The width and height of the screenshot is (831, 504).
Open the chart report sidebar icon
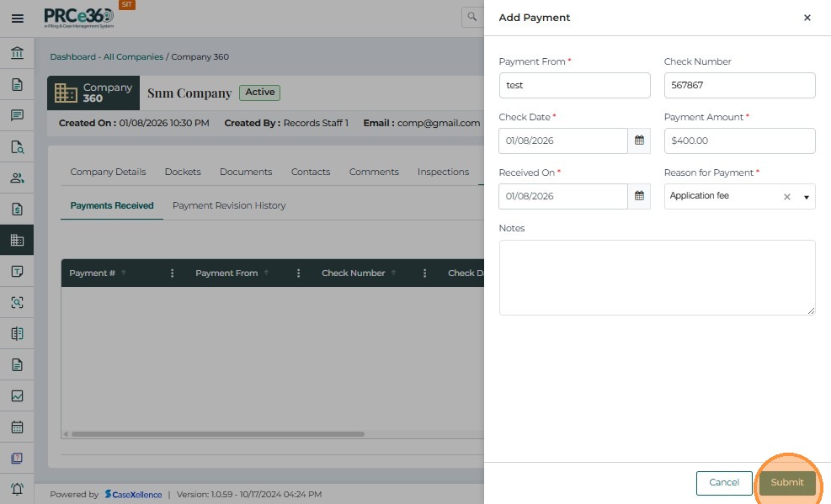(x=17, y=395)
